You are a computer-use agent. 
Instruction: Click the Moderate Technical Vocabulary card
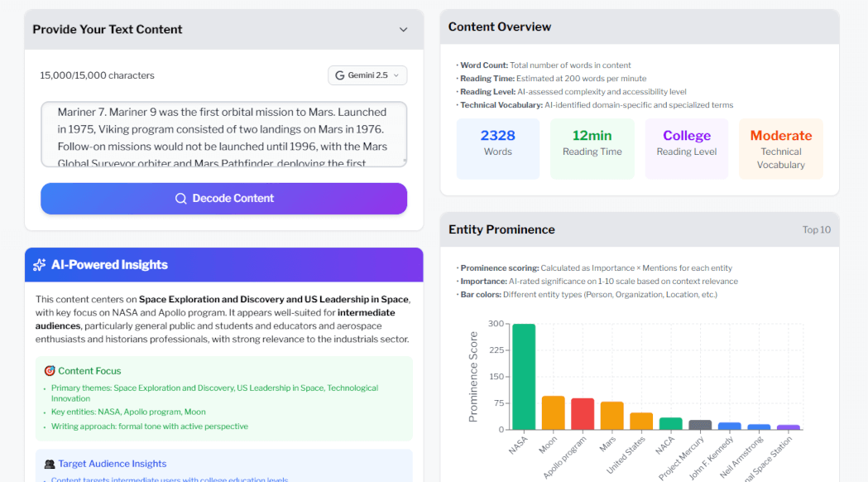pyautogui.click(x=780, y=147)
